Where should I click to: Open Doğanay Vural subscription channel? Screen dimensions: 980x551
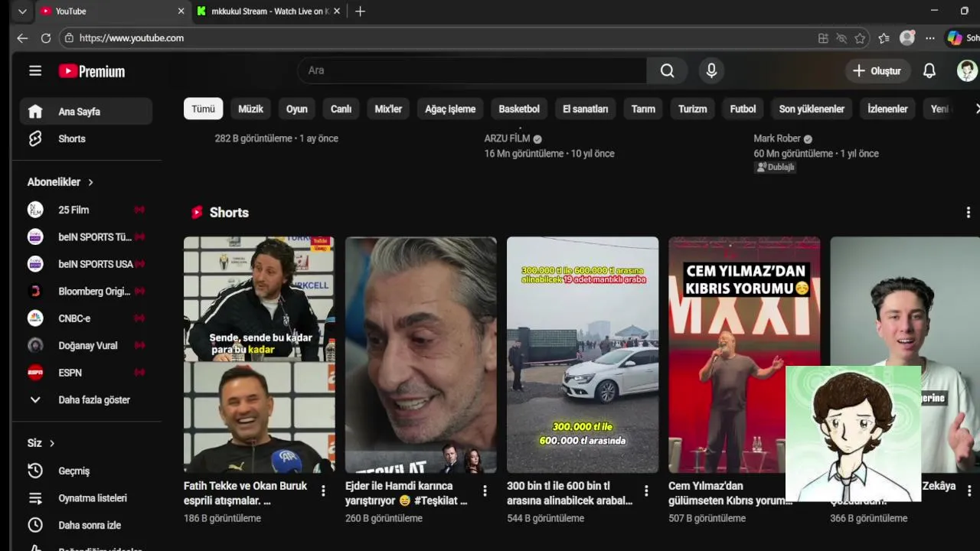(87, 346)
